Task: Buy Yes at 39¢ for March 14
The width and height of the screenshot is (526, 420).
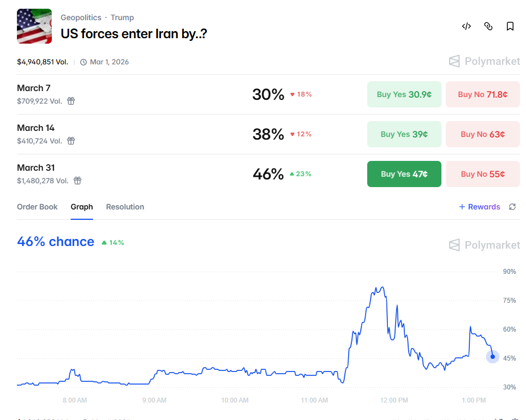Action: 404,134
